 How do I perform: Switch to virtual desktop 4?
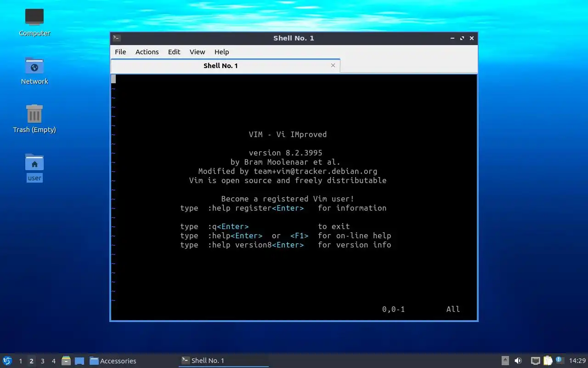53,361
